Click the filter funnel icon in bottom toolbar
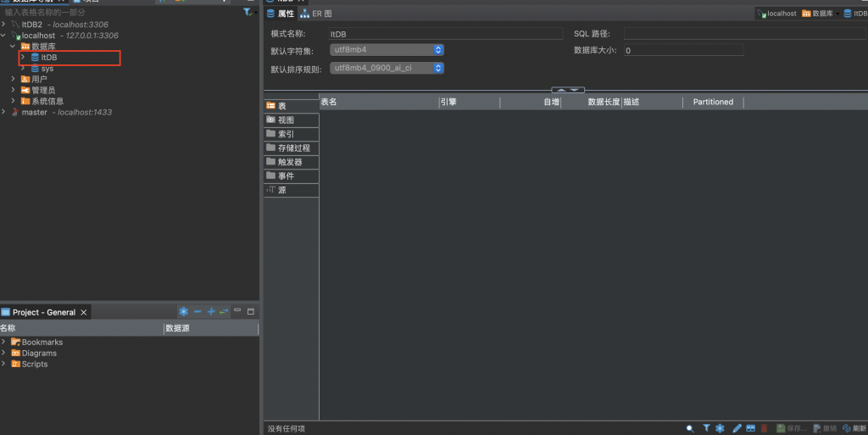 coord(706,428)
